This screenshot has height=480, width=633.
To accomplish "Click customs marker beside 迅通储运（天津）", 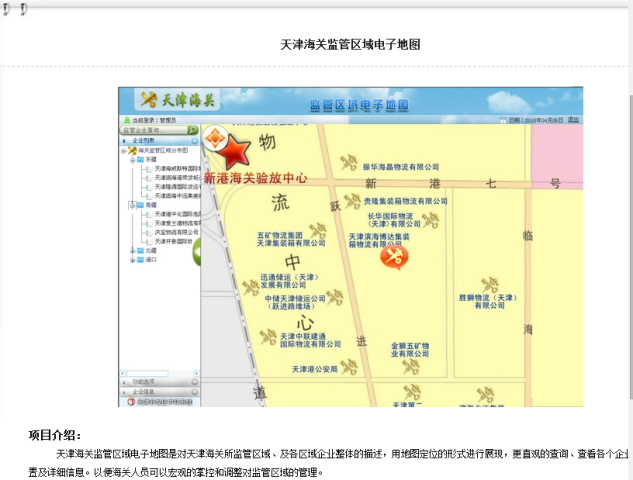I will pyautogui.click(x=251, y=288).
